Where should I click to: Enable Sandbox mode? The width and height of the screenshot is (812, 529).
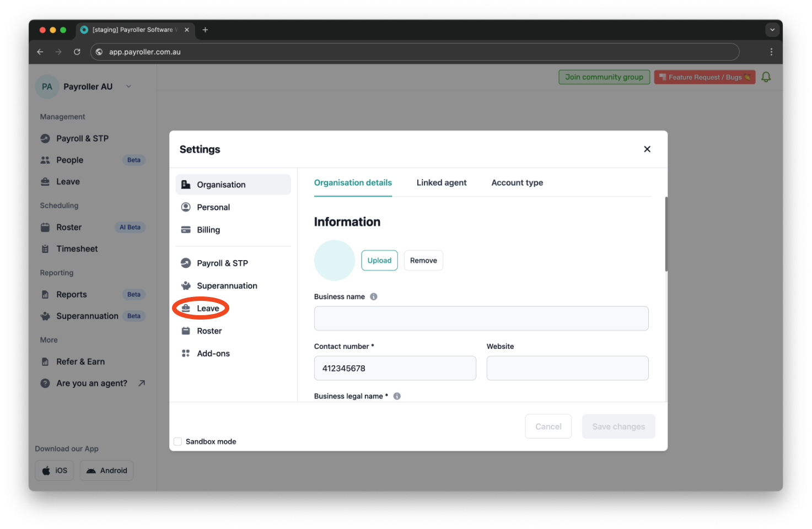point(178,441)
